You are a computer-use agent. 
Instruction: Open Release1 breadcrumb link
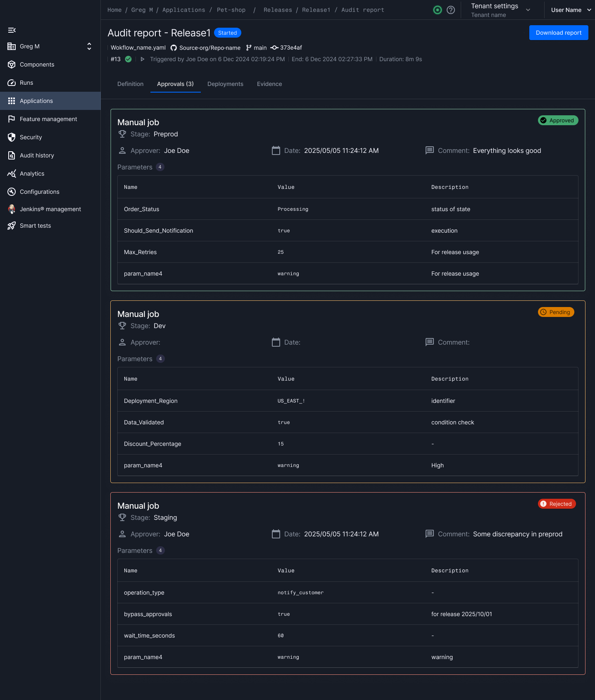pyautogui.click(x=316, y=10)
